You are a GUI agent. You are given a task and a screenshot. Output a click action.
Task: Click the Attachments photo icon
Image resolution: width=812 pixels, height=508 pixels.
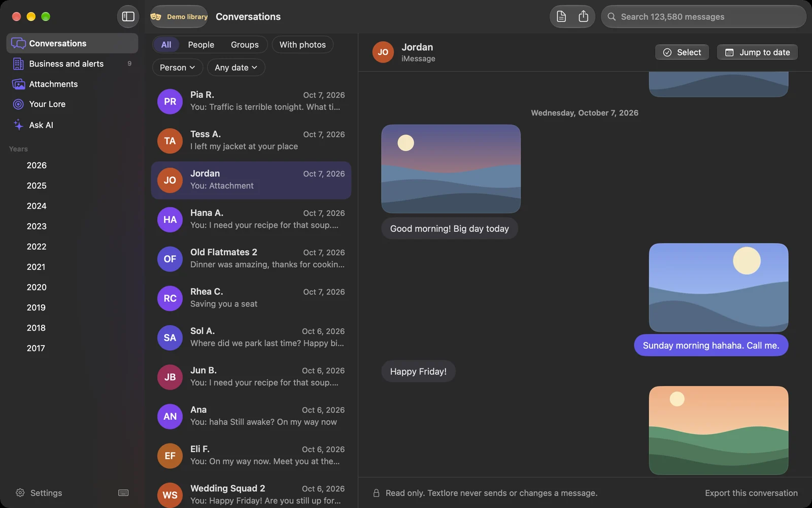[18, 84]
